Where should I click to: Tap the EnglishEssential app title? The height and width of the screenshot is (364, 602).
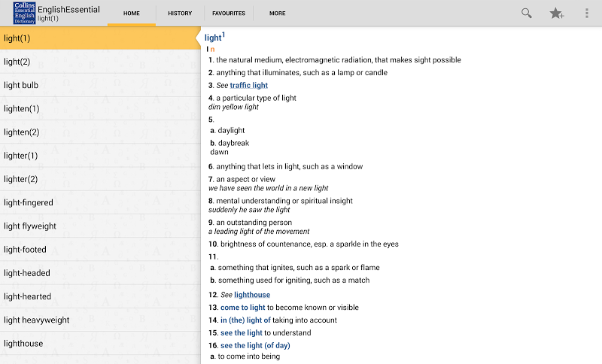point(68,9)
